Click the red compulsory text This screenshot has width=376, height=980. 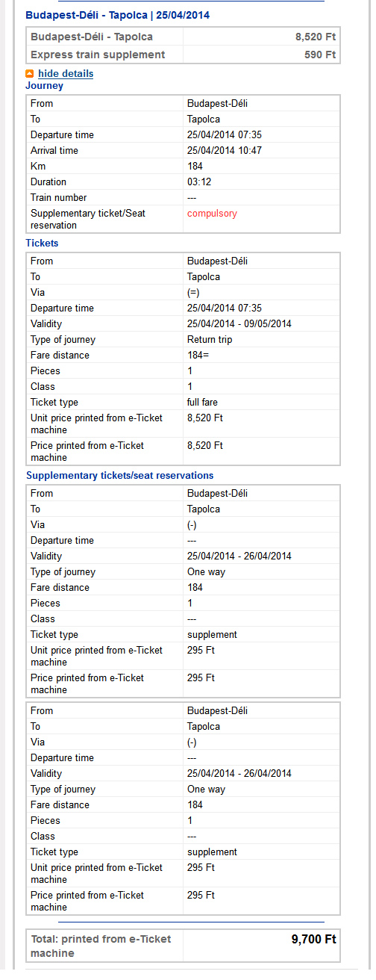click(212, 213)
